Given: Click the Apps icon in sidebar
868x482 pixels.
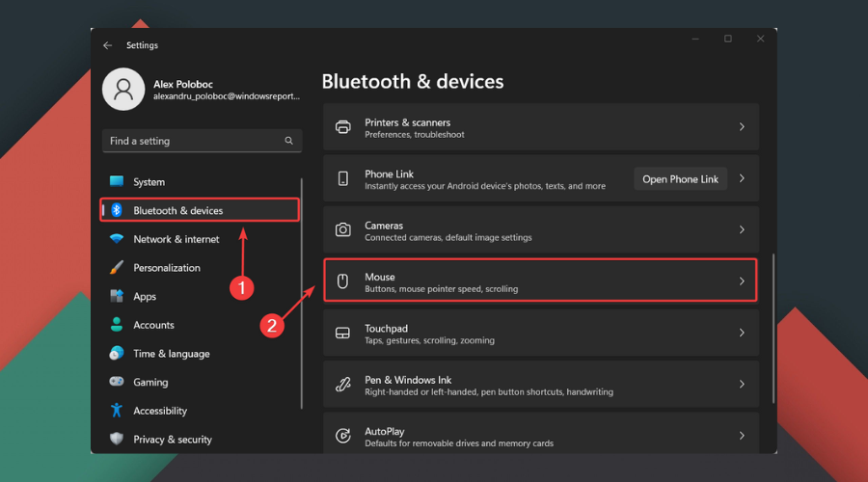Looking at the screenshot, I should (x=117, y=296).
